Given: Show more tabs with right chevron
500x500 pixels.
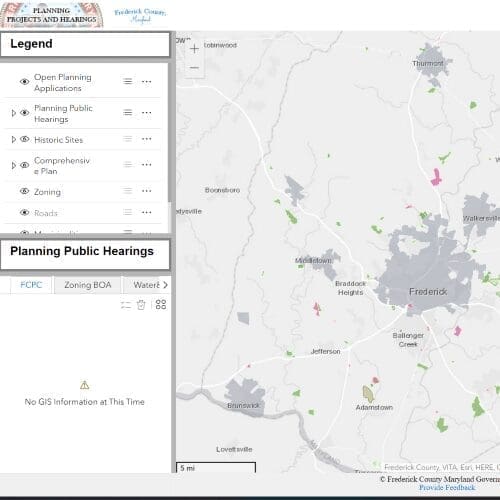Looking at the screenshot, I should click(x=165, y=285).
